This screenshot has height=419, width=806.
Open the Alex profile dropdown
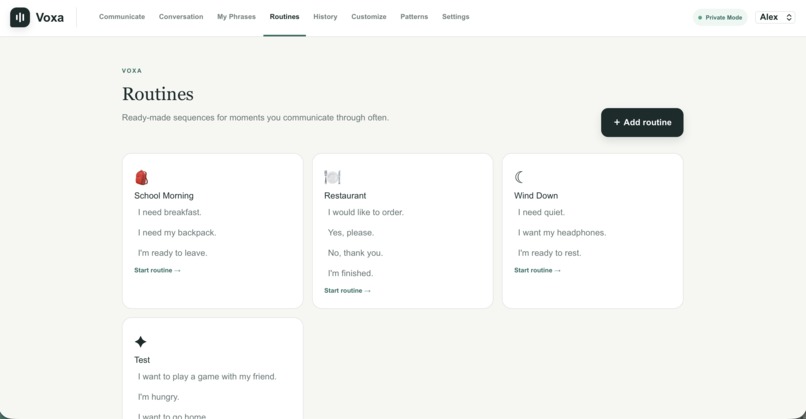(x=775, y=17)
